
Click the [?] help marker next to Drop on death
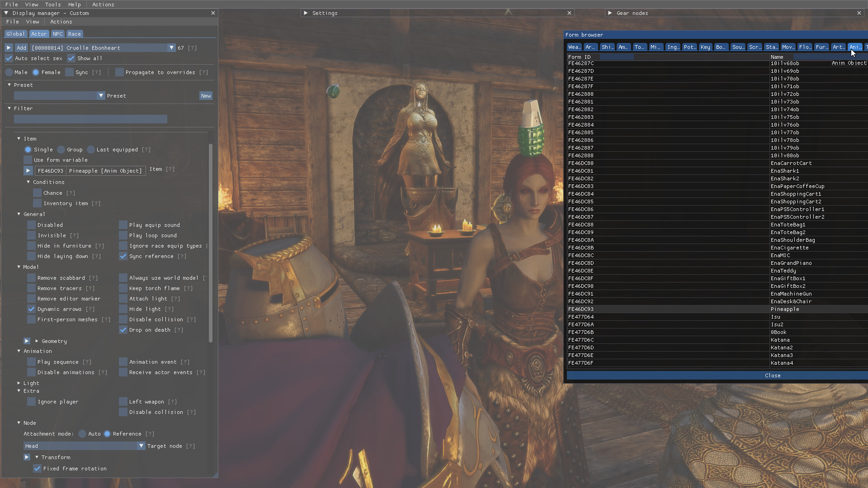coord(179,330)
